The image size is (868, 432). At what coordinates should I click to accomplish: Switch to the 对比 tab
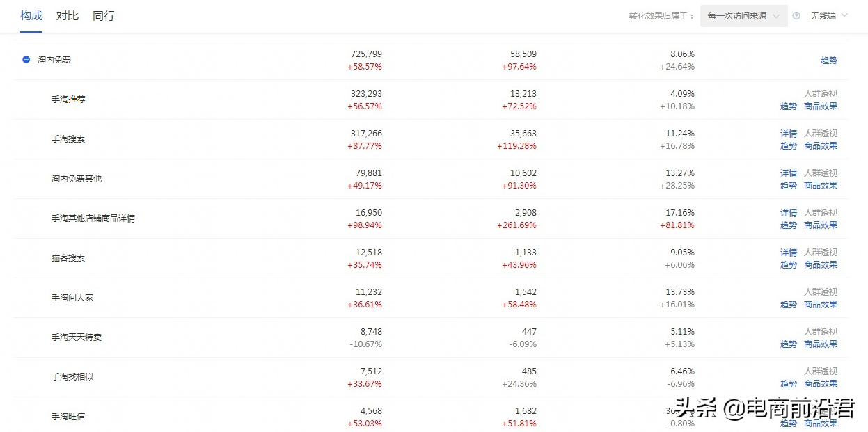[x=68, y=16]
